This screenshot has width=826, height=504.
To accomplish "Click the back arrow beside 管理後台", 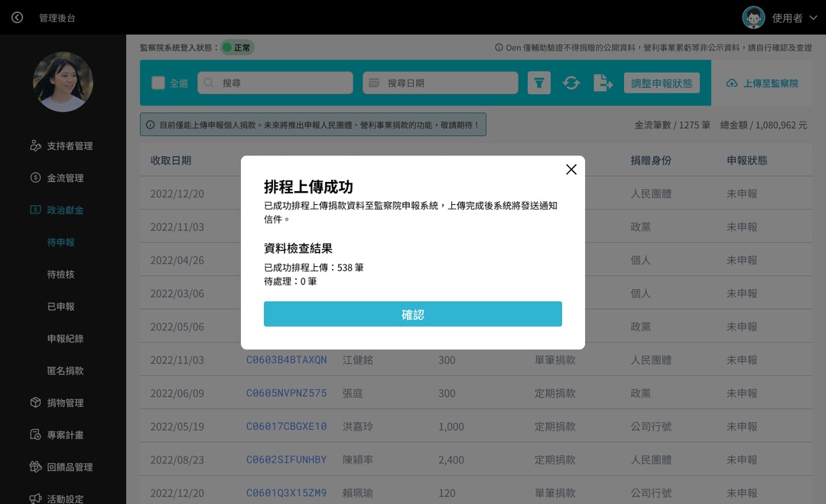I will click(x=17, y=17).
